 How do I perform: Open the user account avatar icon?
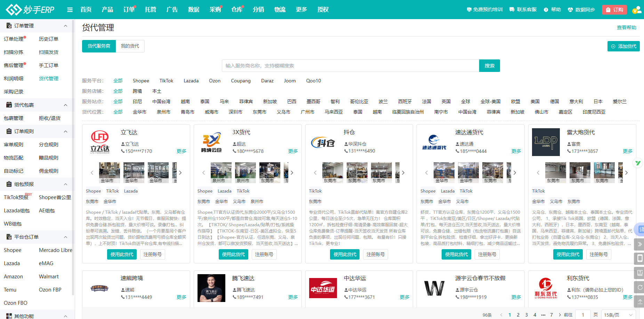pyautogui.click(x=636, y=10)
